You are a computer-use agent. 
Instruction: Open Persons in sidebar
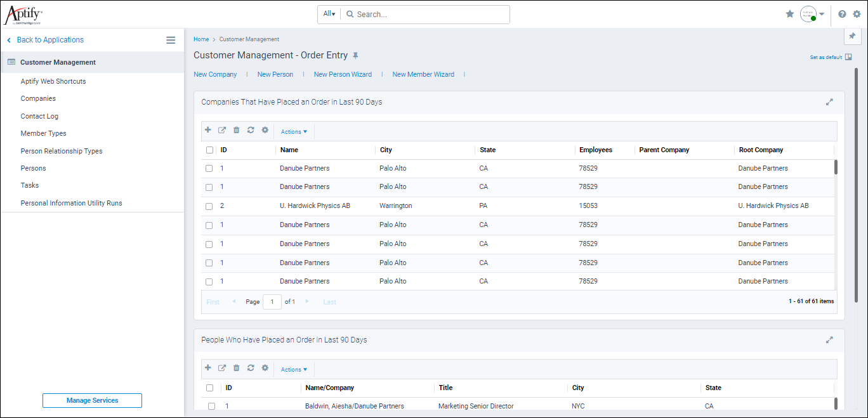point(33,168)
